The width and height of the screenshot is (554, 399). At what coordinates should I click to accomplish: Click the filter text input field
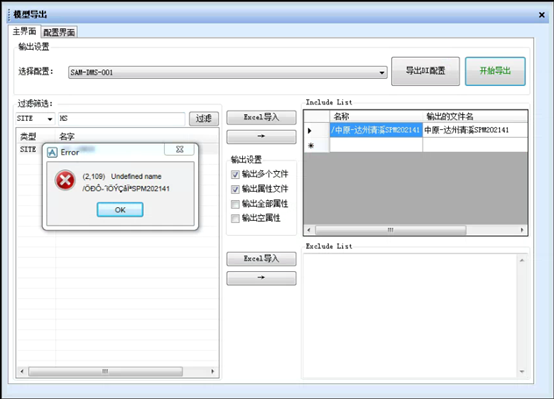[122, 118]
